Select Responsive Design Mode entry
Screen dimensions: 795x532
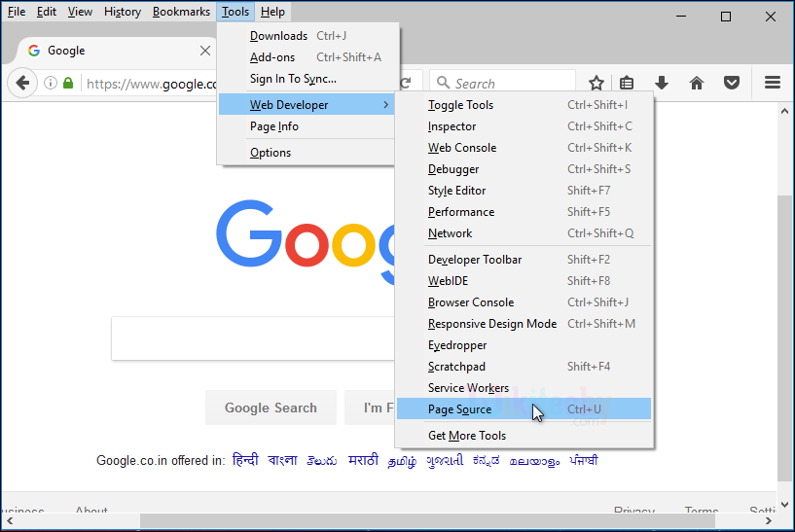pos(492,324)
